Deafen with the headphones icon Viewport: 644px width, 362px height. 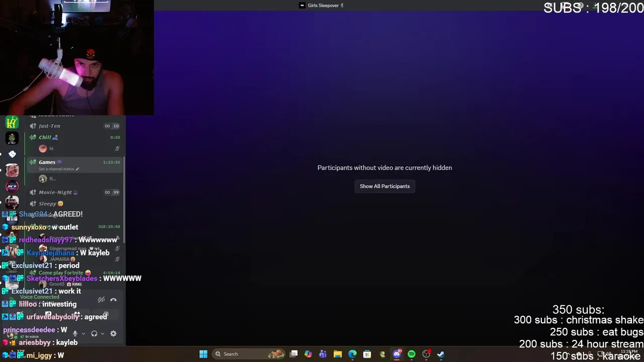coord(94,333)
